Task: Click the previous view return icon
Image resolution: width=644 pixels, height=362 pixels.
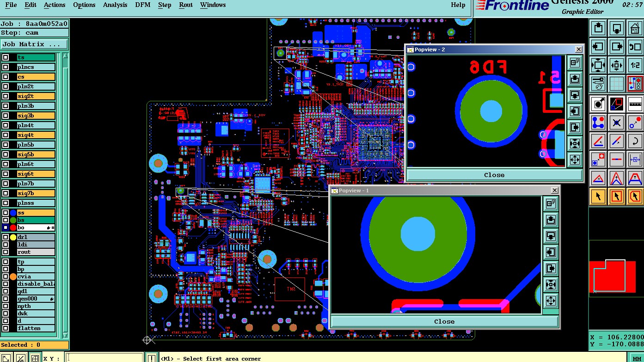Action: click(x=635, y=47)
